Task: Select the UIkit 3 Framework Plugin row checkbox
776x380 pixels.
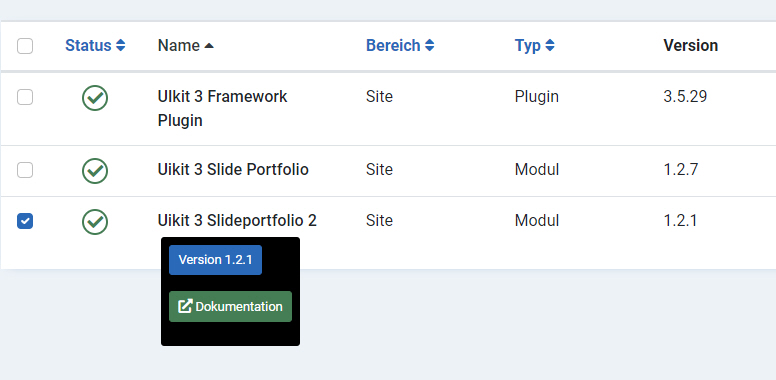Action: pos(25,97)
